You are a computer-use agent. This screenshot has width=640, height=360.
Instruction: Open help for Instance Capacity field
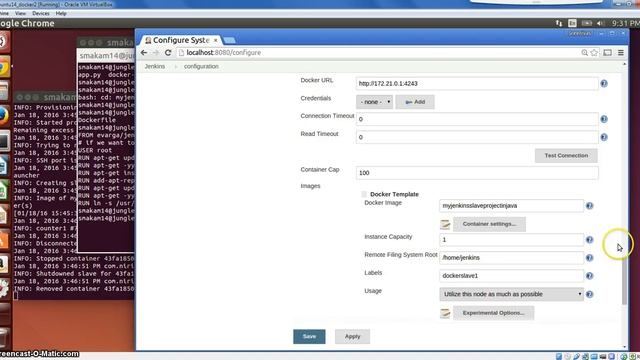point(589,240)
